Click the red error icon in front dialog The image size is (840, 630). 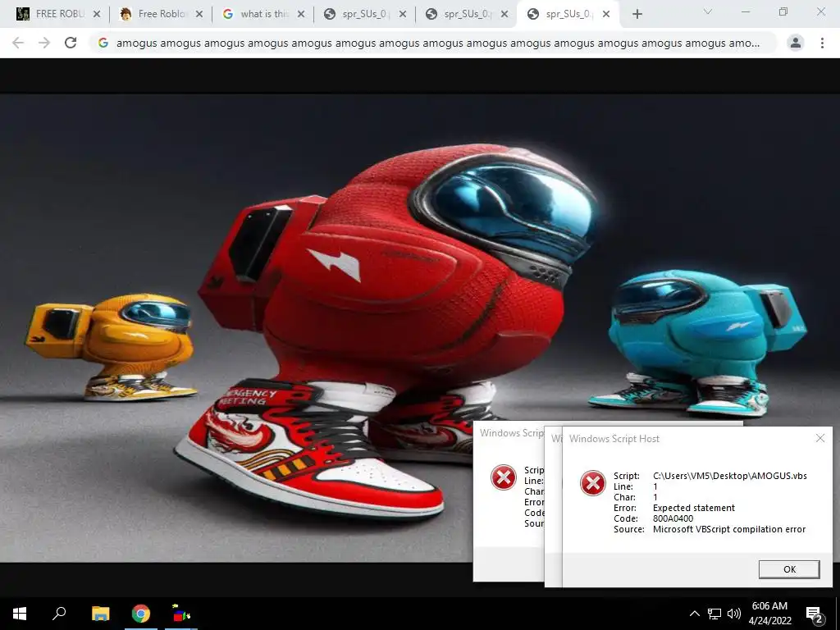(593, 483)
